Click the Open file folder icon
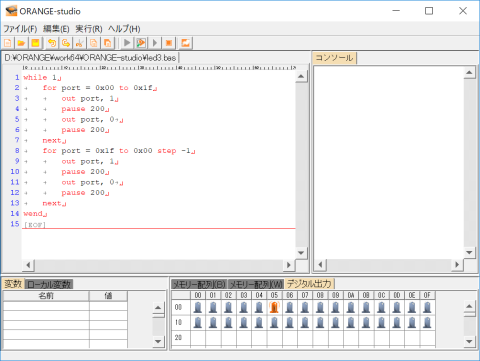 coord(21,43)
